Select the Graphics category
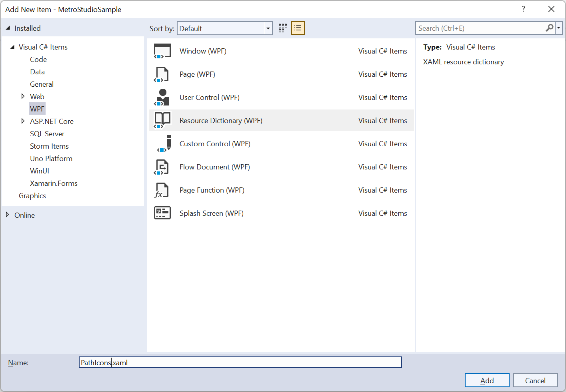The width and height of the screenshot is (566, 392). [32, 196]
